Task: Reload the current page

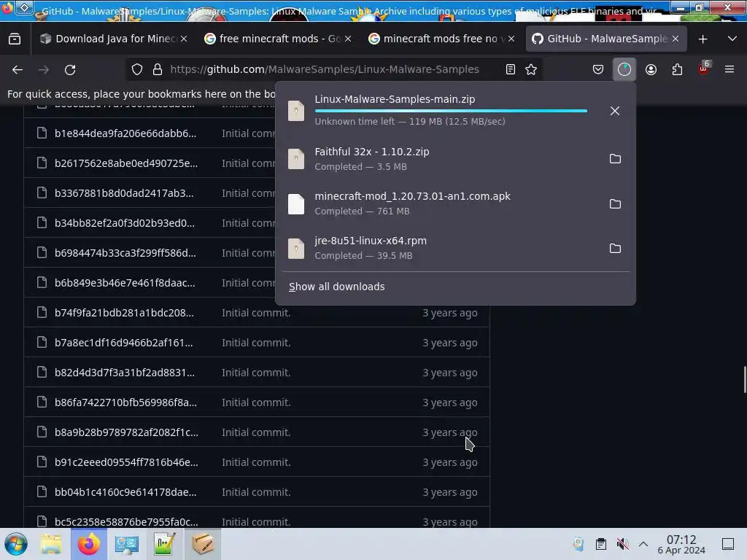Action: pyautogui.click(x=70, y=70)
